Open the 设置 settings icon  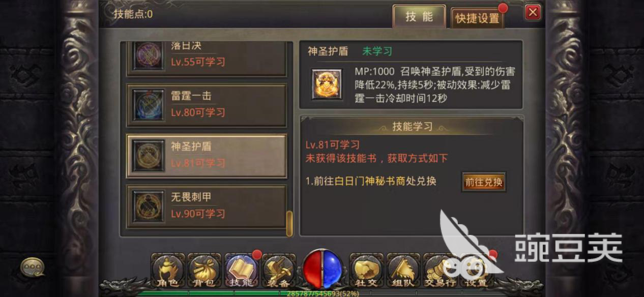(476, 270)
